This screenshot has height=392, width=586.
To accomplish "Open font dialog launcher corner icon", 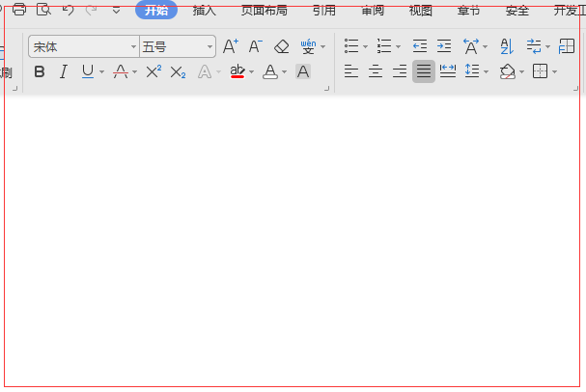I will [326, 89].
